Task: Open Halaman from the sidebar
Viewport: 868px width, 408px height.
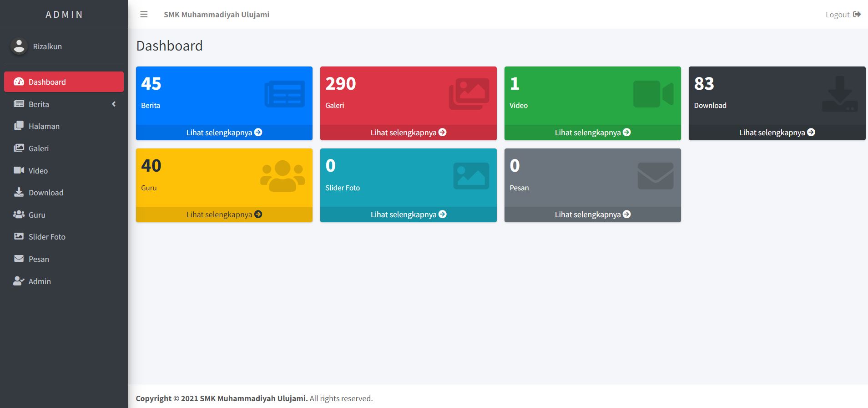Action: click(44, 126)
